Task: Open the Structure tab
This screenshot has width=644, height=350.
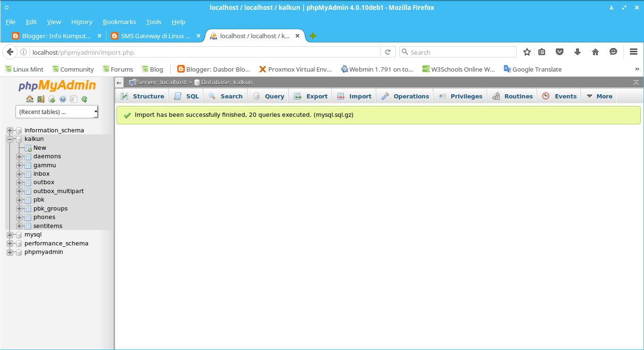Action: 142,96
